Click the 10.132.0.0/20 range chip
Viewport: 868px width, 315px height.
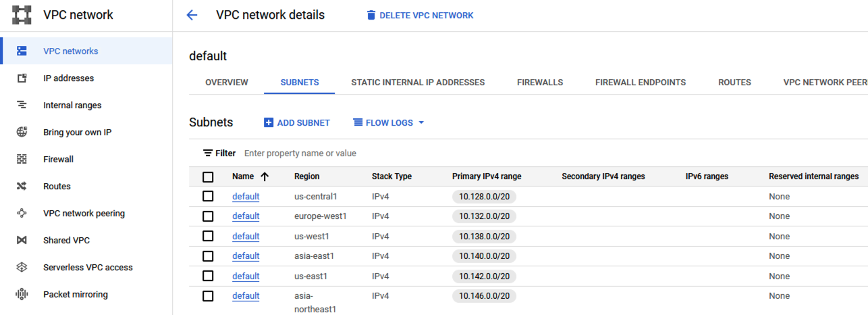tap(485, 216)
